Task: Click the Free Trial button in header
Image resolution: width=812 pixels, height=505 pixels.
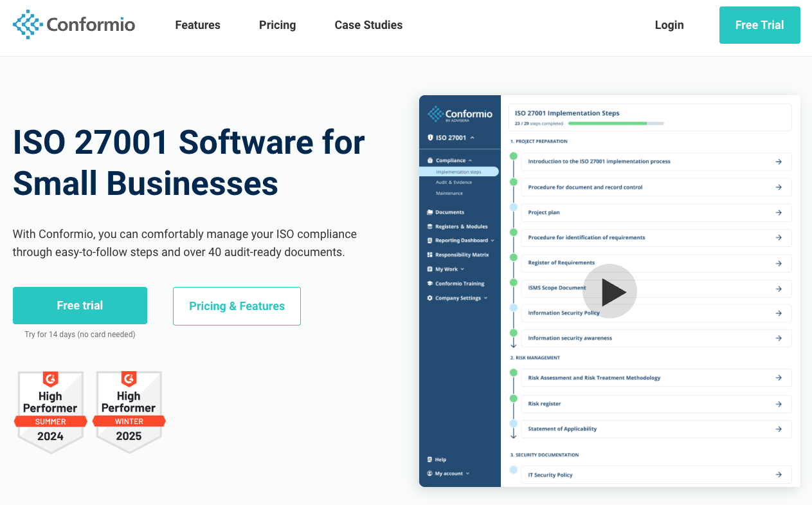Action: pos(759,25)
